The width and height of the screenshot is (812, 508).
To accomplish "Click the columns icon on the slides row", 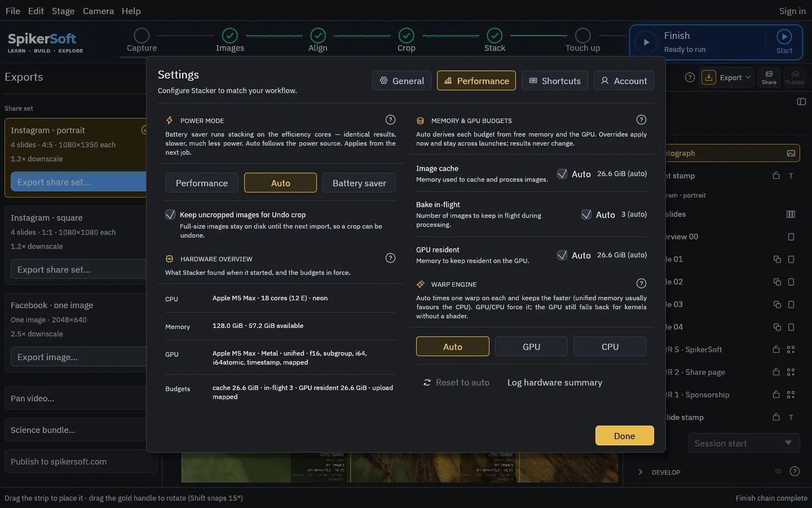I will [x=791, y=214].
